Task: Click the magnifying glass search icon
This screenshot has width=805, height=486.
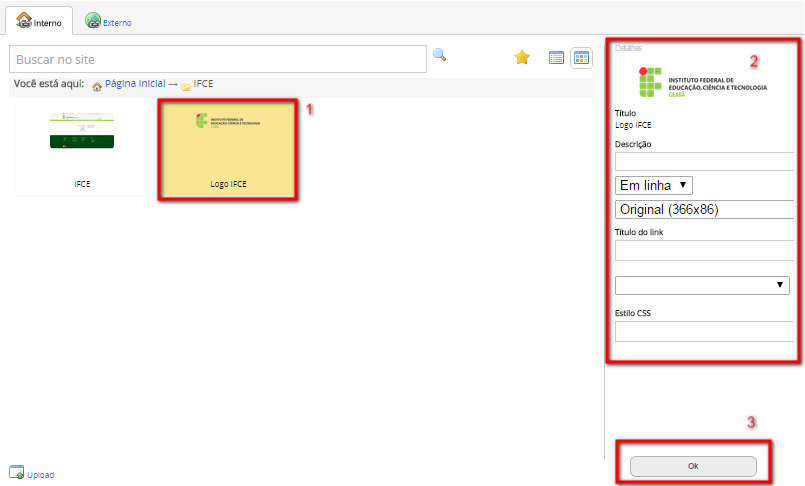Action: (x=439, y=54)
